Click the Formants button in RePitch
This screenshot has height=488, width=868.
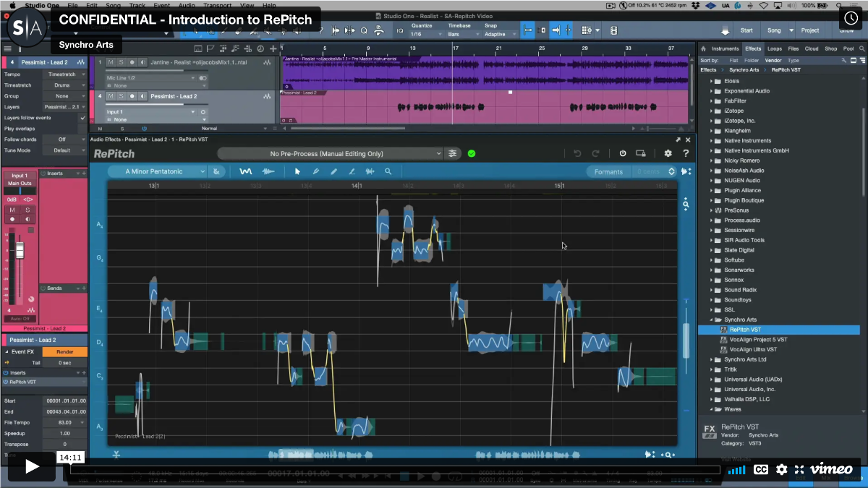608,171
